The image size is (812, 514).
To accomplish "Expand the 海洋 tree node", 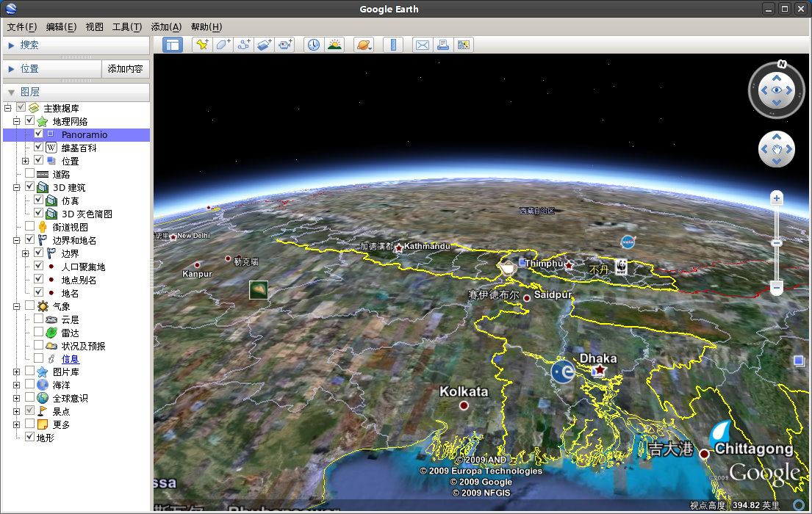I will [x=17, y=385].
